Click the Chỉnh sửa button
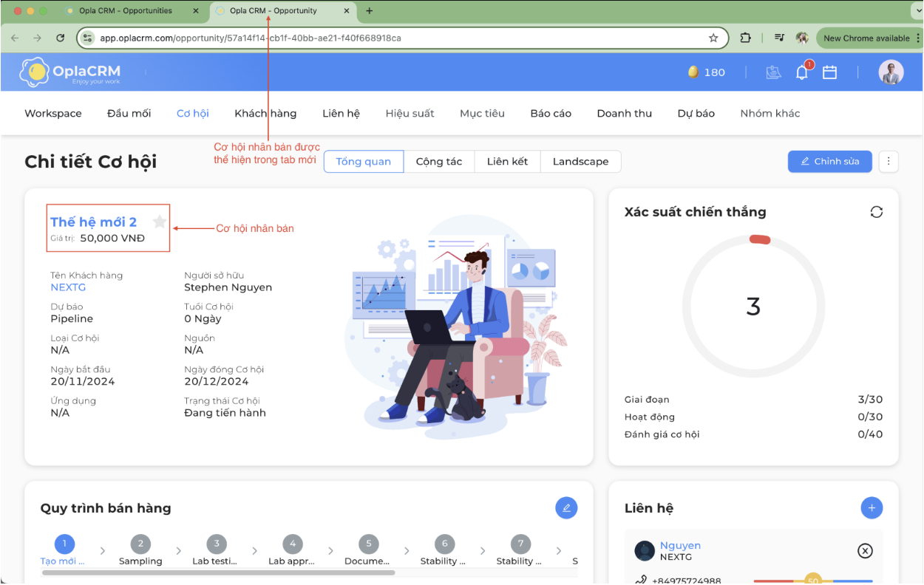 click(829, 162)
